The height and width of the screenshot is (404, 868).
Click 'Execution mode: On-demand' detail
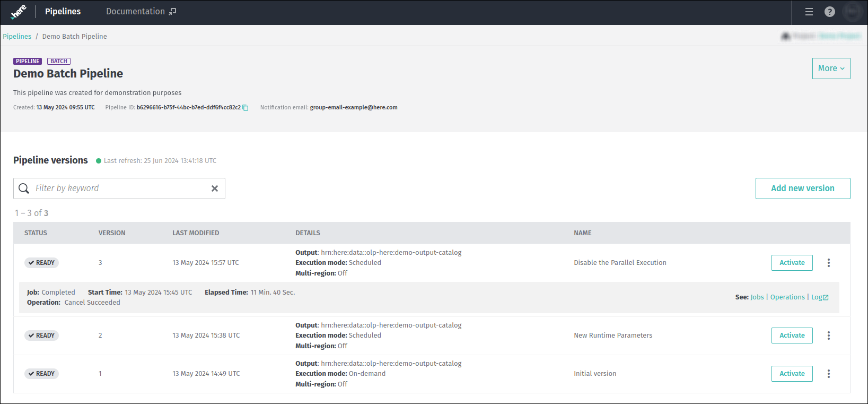(x=340, y=374)
